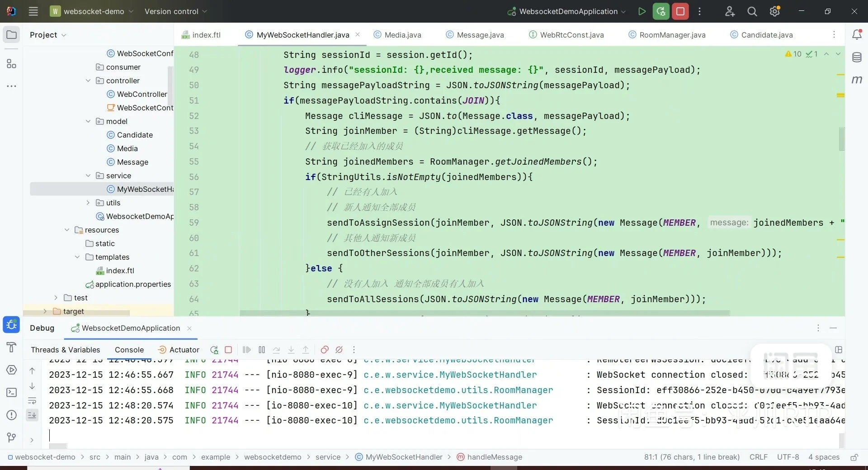Expand the utils folder

pos(88,203)
